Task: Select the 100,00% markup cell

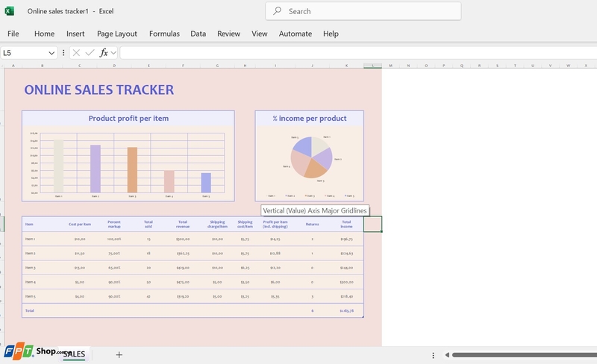Action: coord(114,239)
